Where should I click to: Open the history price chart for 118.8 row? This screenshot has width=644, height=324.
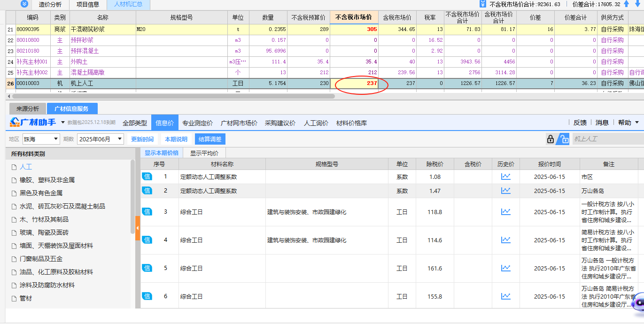point(505,212)
